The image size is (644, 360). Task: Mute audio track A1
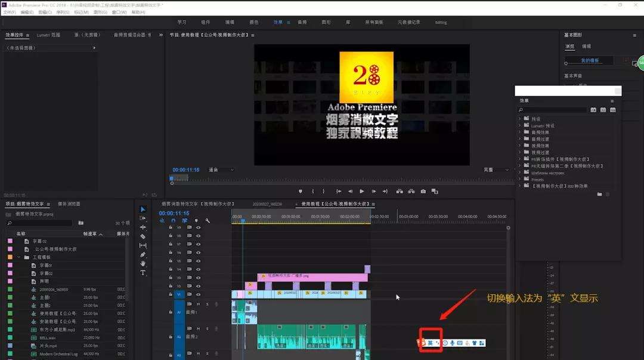coord(199,304)
